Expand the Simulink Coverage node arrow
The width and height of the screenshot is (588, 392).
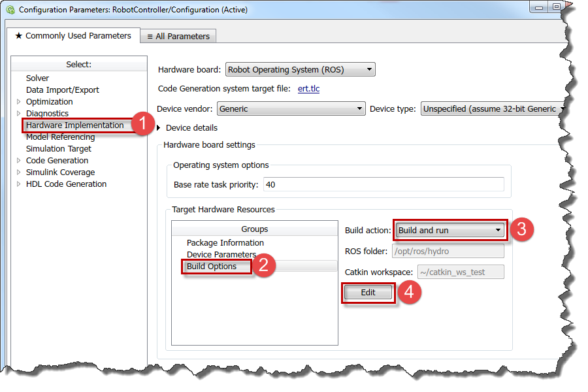point(19,172)
